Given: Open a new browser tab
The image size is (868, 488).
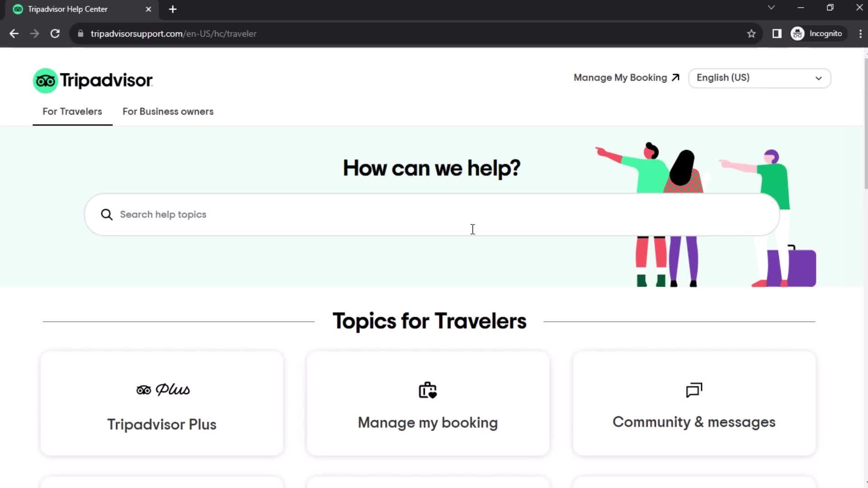Looking at the screenshot, I should tap(173, 9).
